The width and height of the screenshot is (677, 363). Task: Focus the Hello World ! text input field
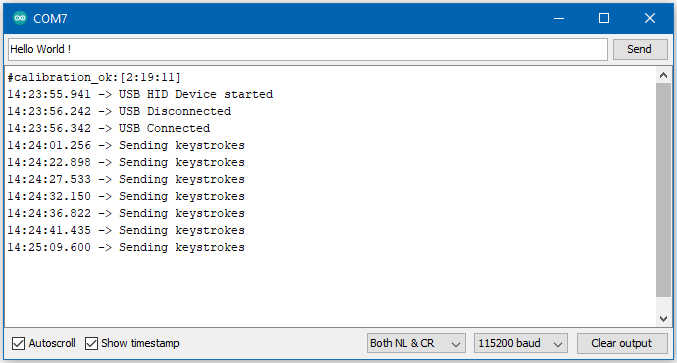click(308, 49)
